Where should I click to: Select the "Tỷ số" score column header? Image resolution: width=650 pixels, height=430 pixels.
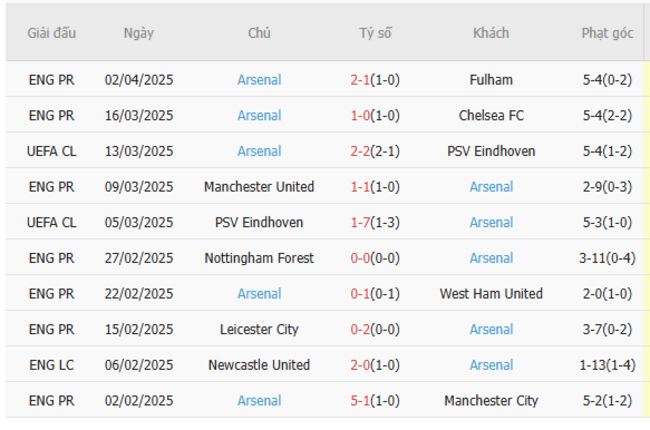(x=375, y=33)
